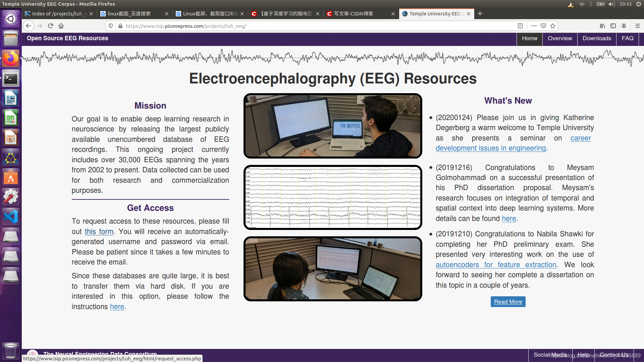Click the woman at laptop photo
The width and height of the screenshot is (644, 362).
pos(333,269)
